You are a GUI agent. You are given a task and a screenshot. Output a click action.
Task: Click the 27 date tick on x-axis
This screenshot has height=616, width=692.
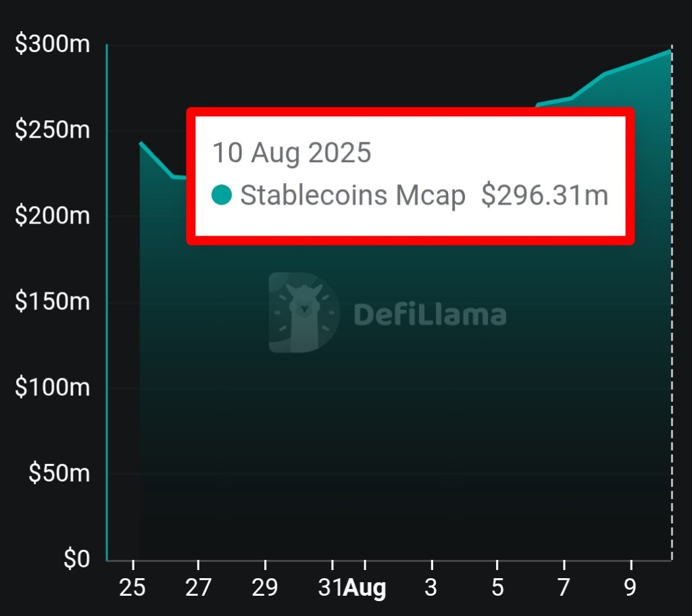pos(198,588)
